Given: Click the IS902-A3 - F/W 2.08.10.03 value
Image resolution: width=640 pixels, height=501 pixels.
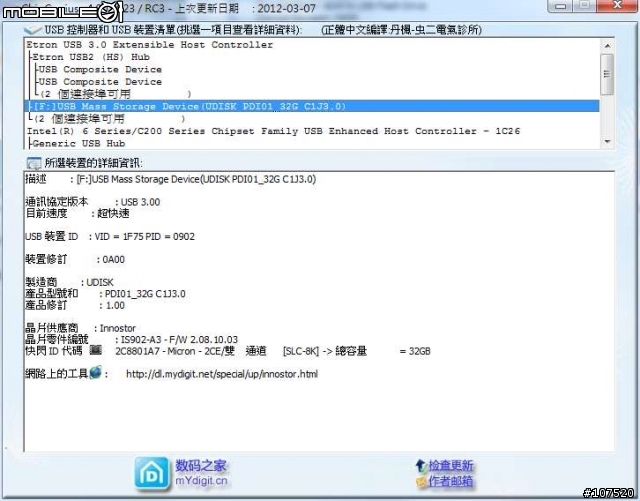Looking at the screenshot, I should [x=179, y=339].
